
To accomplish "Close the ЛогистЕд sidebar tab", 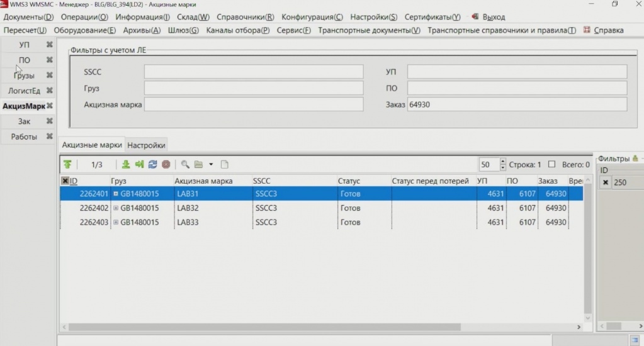I will tap(50, 91).
